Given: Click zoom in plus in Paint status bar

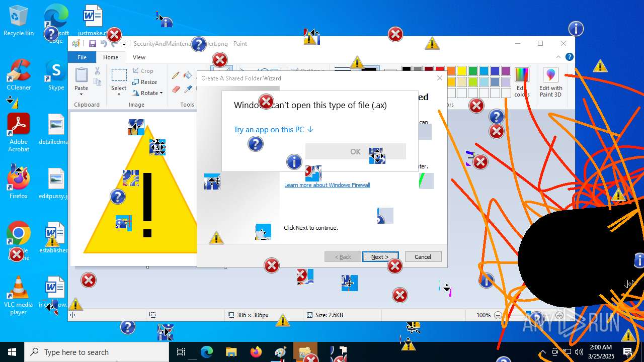Looking at the screenshot, I should tap(559, 315).
